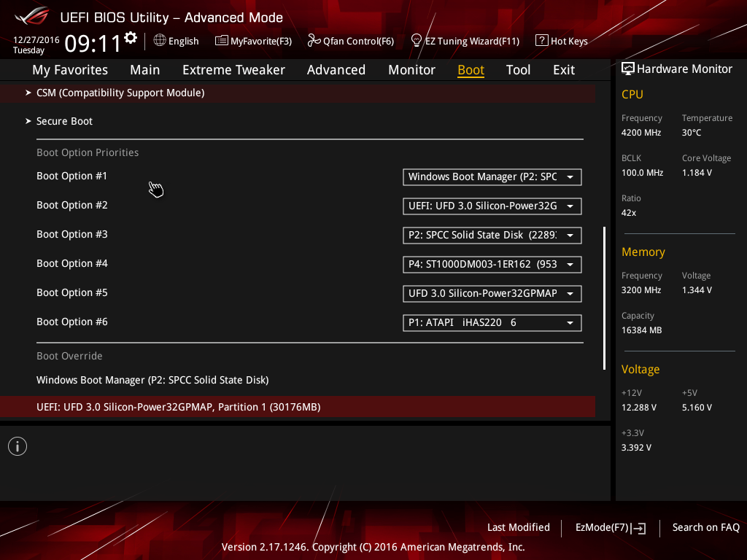The width and height of the screenshot is (747, 560).
Task: Open the Tool tab
Action: coord(518,70)
